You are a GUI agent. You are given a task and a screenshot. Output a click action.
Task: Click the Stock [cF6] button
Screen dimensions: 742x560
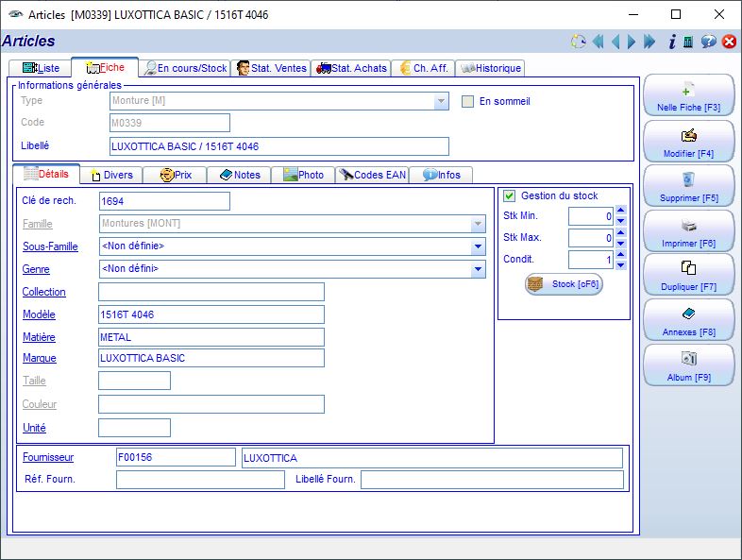pos(564,284)
